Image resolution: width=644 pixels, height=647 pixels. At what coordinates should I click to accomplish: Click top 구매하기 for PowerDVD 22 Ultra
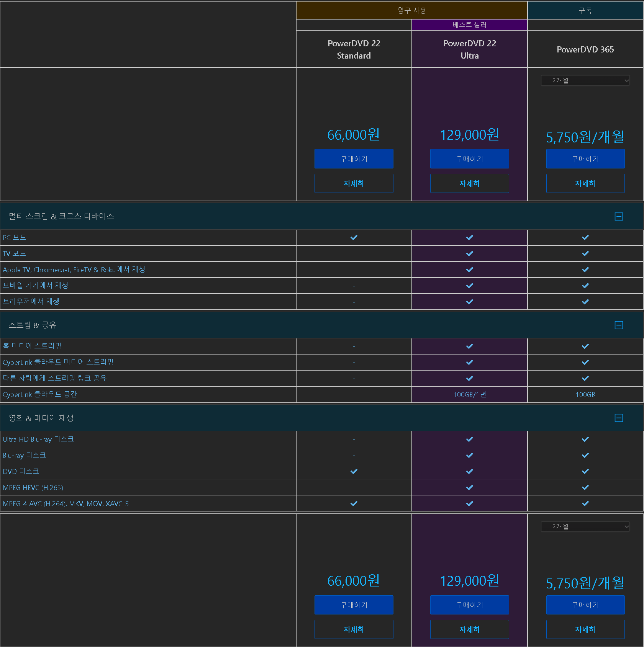(x=469, y=158)
